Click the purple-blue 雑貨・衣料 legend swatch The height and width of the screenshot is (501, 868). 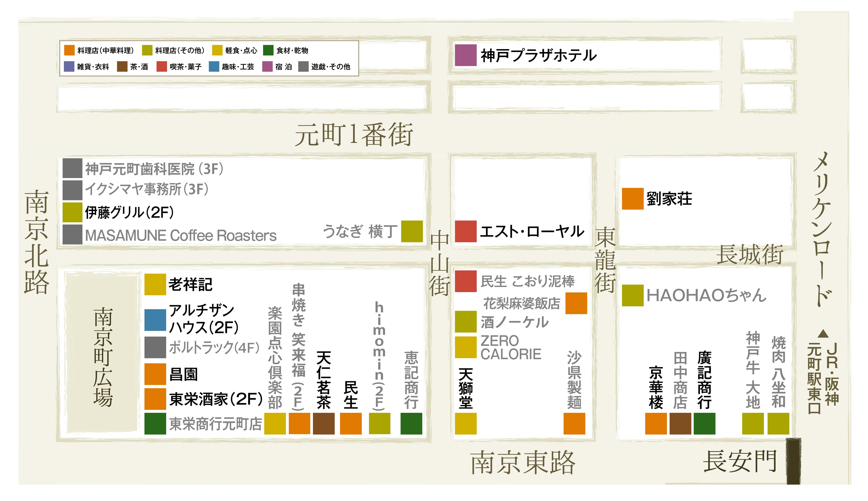(69, 66)
